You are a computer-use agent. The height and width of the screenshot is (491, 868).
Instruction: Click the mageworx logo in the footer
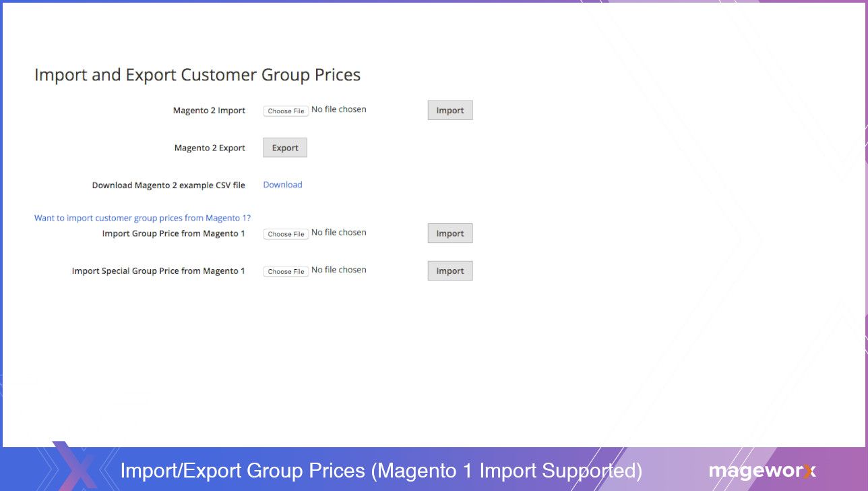click(x=762, y=471)
